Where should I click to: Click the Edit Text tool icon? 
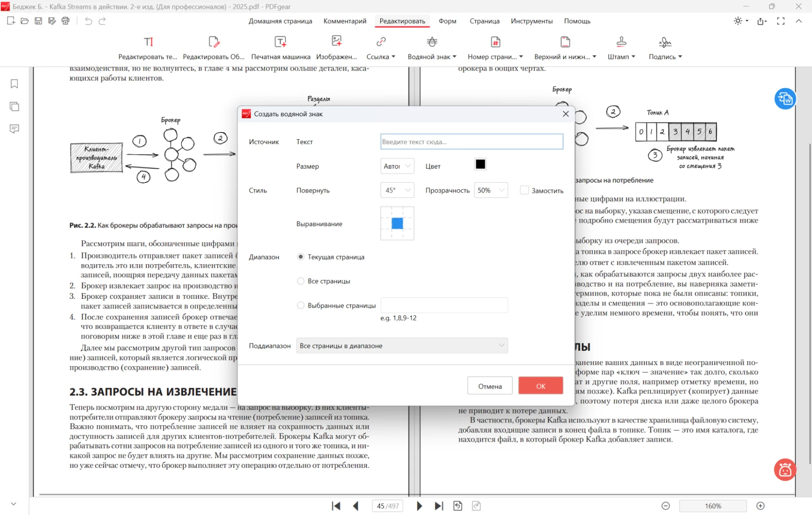[x=148, y=42]
